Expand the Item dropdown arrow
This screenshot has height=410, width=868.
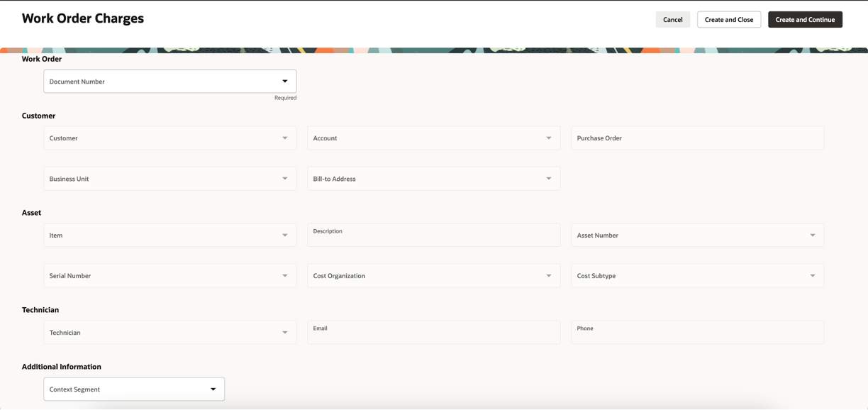(x=285, y=236)
